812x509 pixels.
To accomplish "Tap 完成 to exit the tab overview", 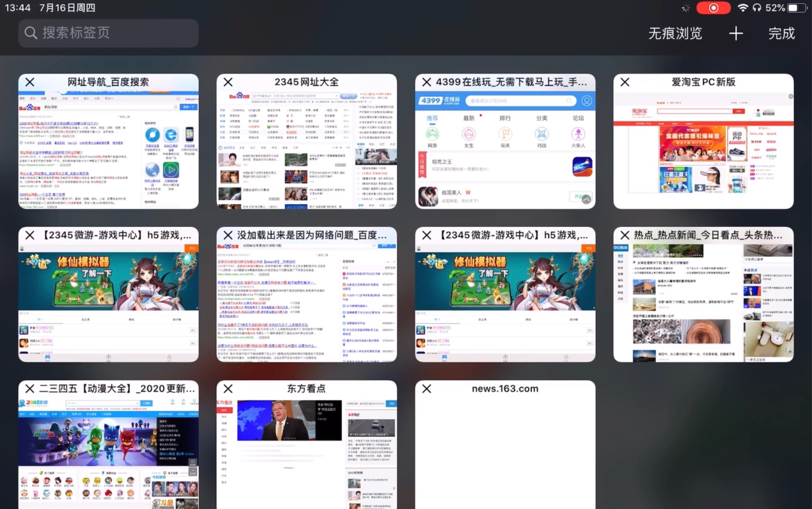I will click(x=781, y=33).
